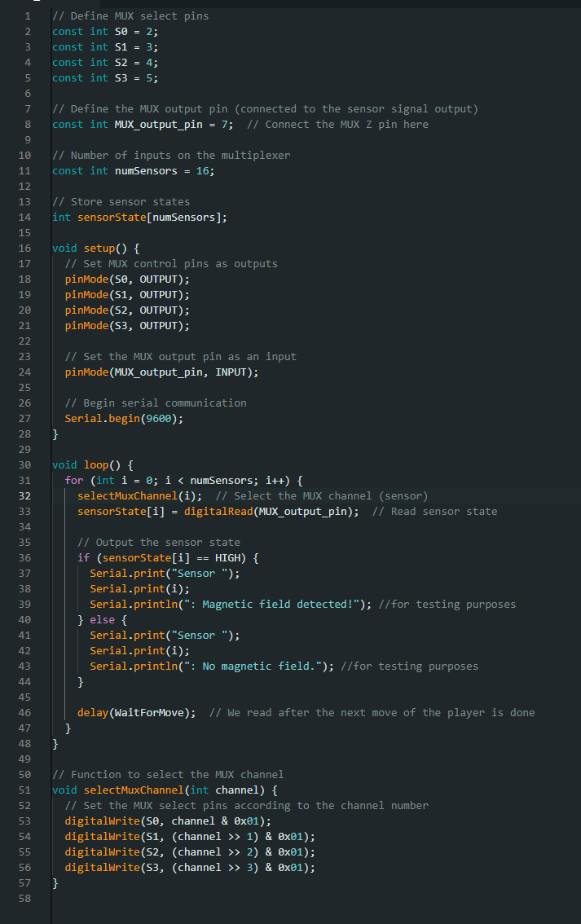Click 'void selectMuxChannel(int channel) {' definition

(x=165, y=790)
